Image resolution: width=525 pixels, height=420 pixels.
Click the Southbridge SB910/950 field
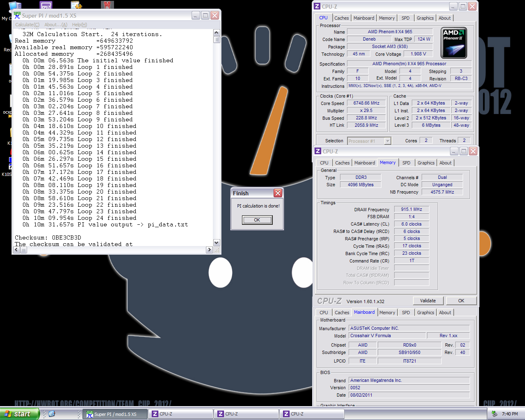(409, 352)
